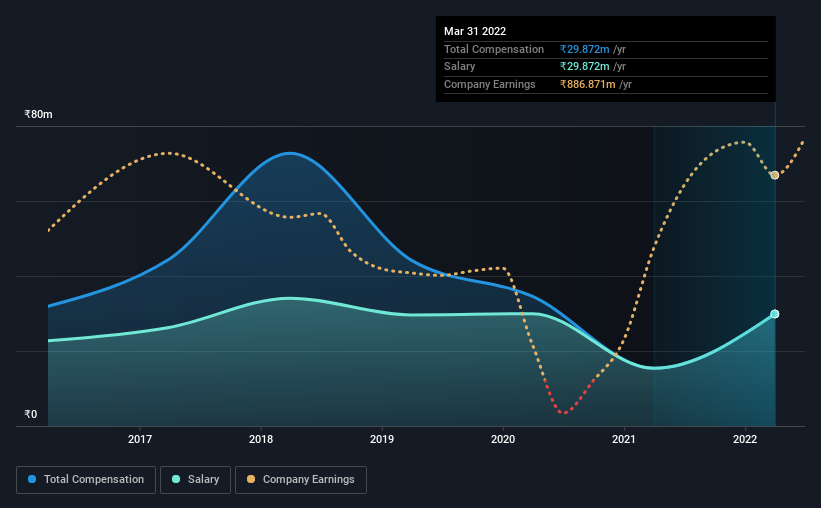Screen dimensions: 821x508
Task: Toggle the Total Compensation legend button
Action: pyautogui.click(x=86, y=480)
